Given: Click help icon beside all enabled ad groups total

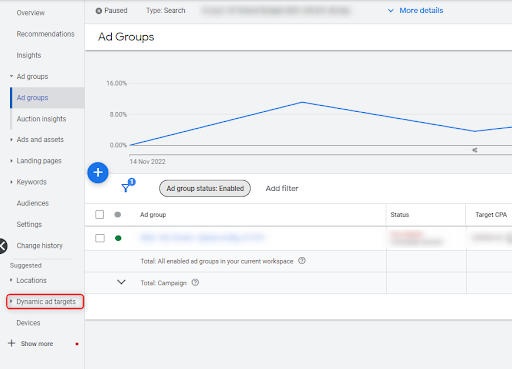Looking at the screenshot, I should tap(302, 261).
